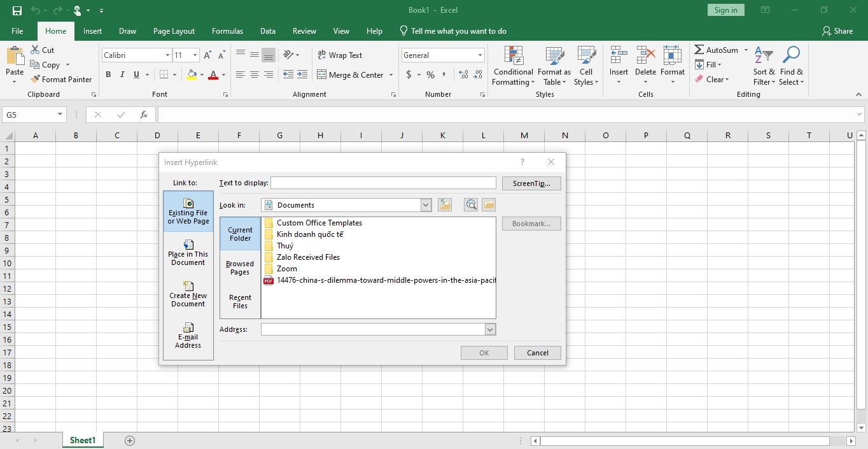This screenshot has width=868, height=449.
Task: Apply Accounting dollar format
Action: pos(409,75)
